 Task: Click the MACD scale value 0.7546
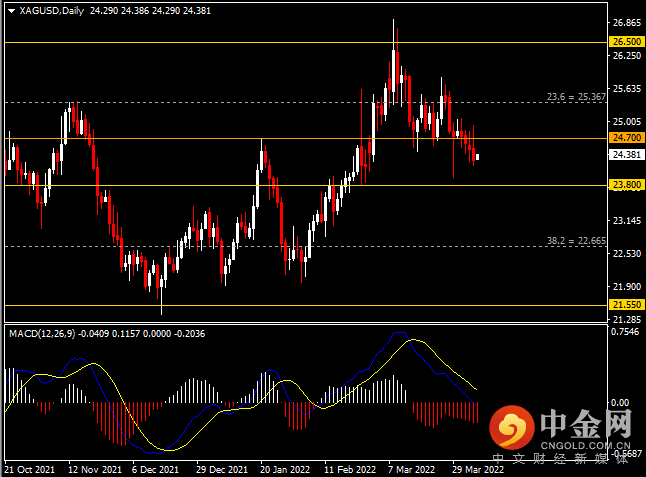pos(625,332)
